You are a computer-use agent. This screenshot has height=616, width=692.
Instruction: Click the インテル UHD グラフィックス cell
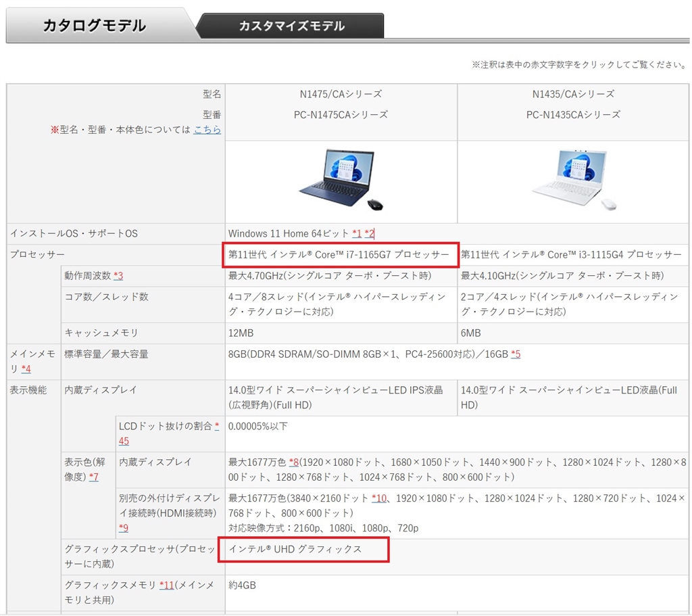click(457, 556)
